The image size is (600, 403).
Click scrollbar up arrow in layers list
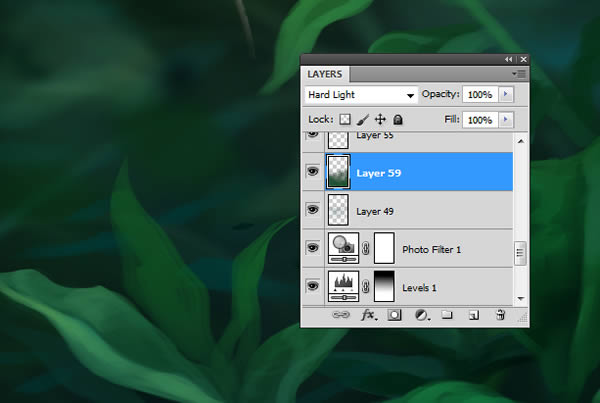(x=520, y=141)
